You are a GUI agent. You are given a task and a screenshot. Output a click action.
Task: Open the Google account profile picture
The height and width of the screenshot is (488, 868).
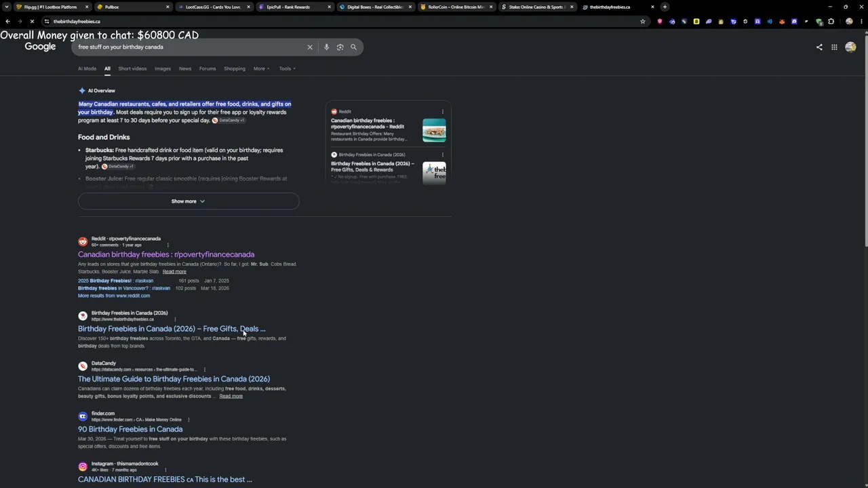pos(850,47)
